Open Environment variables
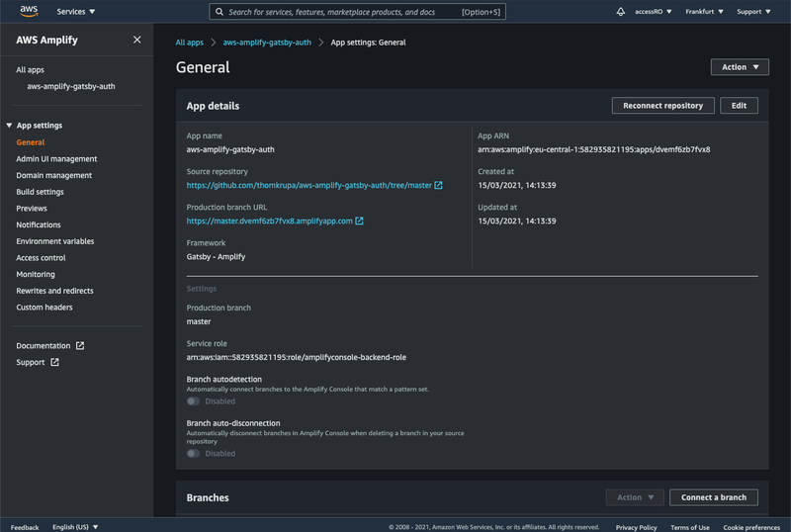Viewport: 791px width, 532px height. [x=55, y=241]
